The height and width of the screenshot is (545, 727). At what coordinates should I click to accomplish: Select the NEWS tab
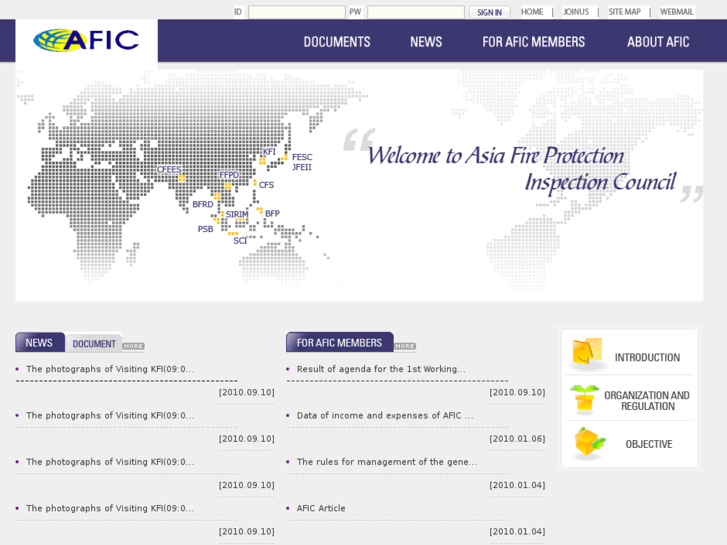point(40,342)
